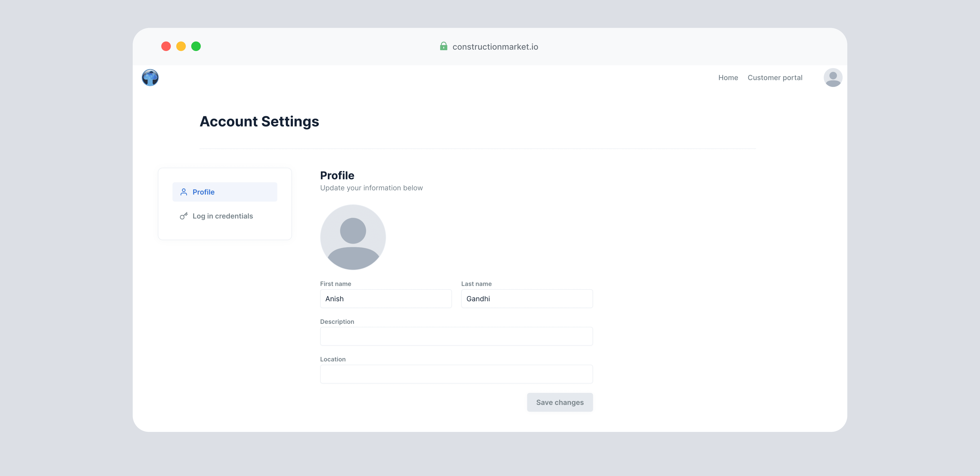
Task: Click the 'Description' label
Action: [337, 322]
